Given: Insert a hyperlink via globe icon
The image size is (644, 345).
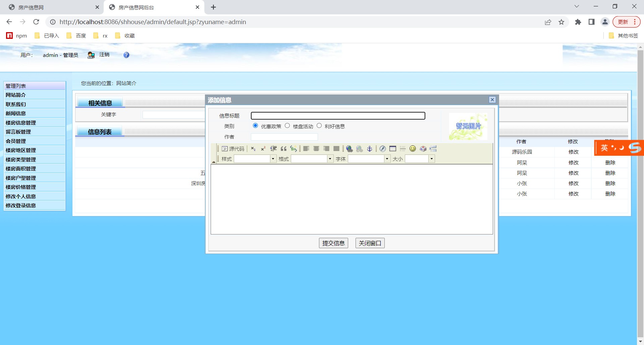Looking at the screenshot, I should coord(350,149).
